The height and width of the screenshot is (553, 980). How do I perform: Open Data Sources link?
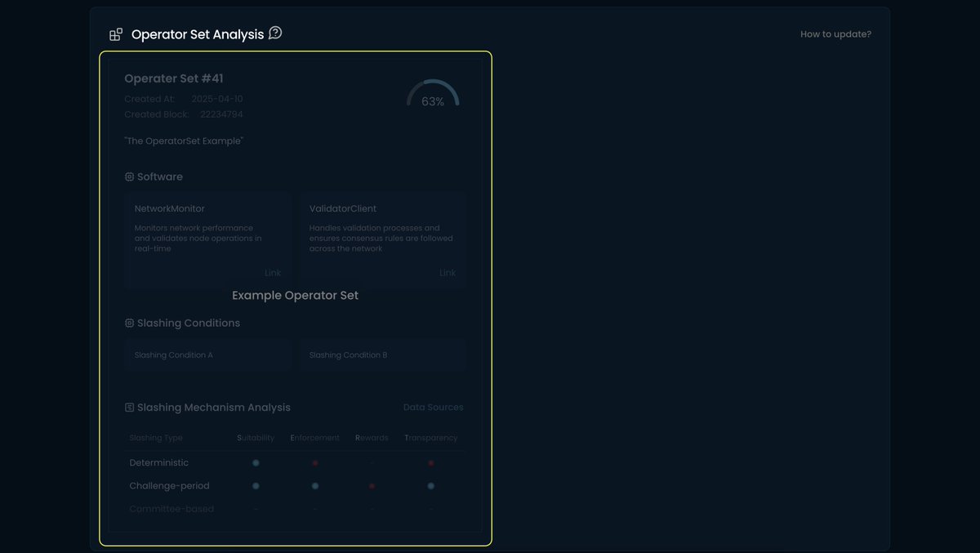click(433, 407)
